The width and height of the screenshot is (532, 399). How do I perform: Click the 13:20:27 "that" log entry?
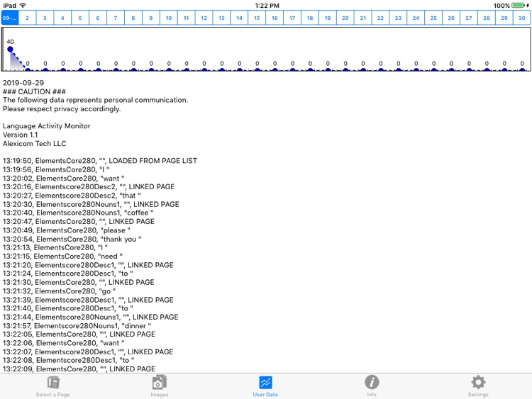tap(72, 196)
